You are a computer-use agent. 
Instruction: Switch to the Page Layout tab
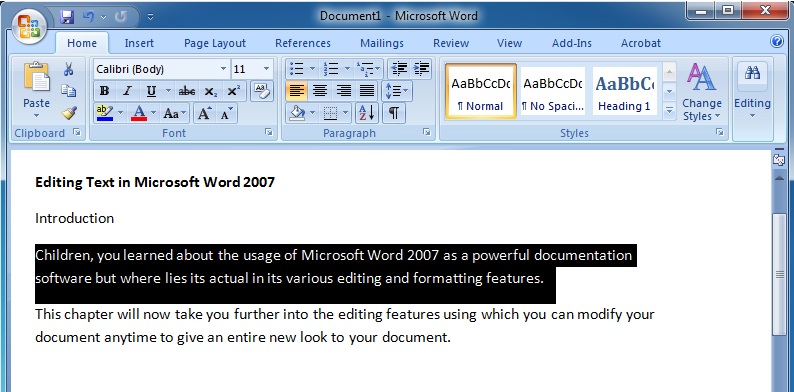click(215, 44)
